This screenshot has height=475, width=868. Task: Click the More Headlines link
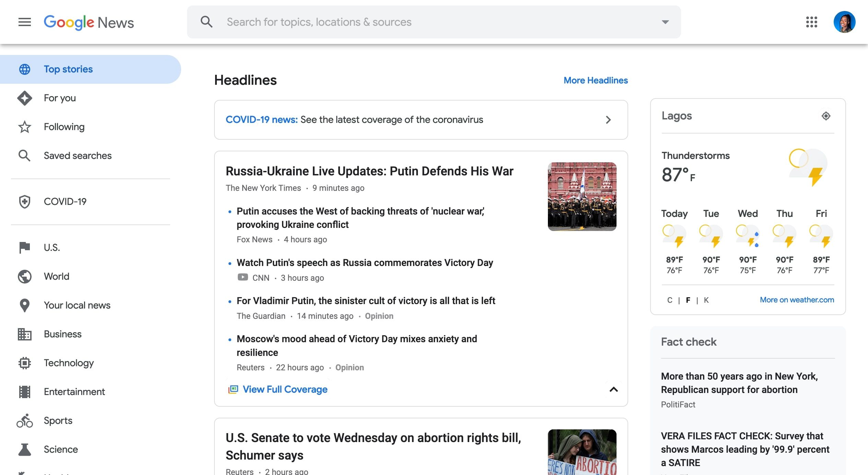coord(595,80)
